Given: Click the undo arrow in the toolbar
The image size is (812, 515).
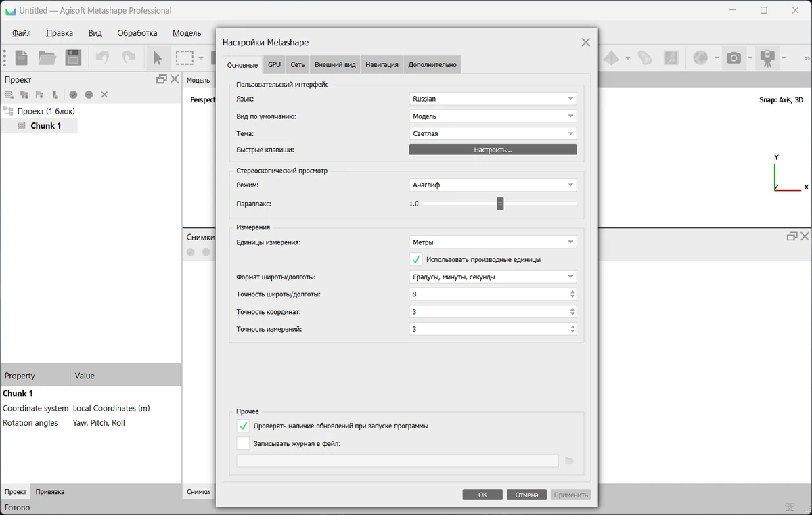Looking at the screenshot, I should [103, 58].
